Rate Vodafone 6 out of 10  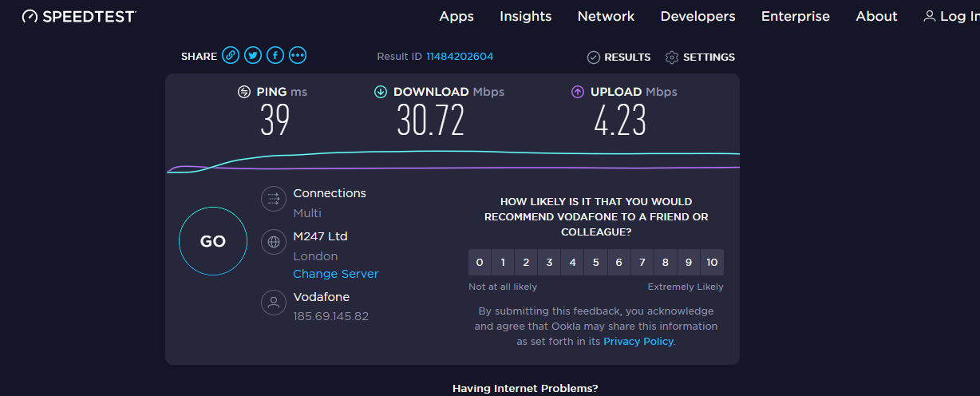click(x=618, y=262)
